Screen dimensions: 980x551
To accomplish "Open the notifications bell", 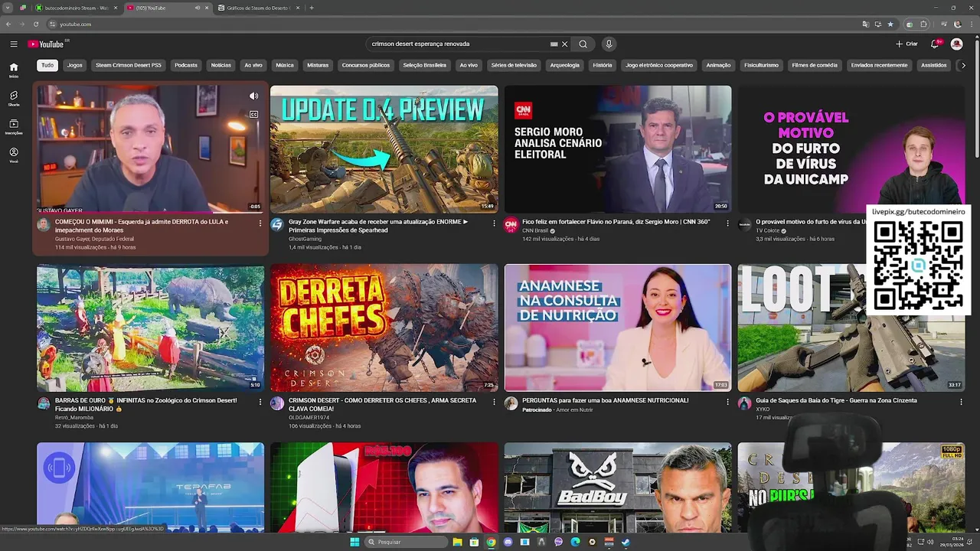I will click(x=936, y=44).
